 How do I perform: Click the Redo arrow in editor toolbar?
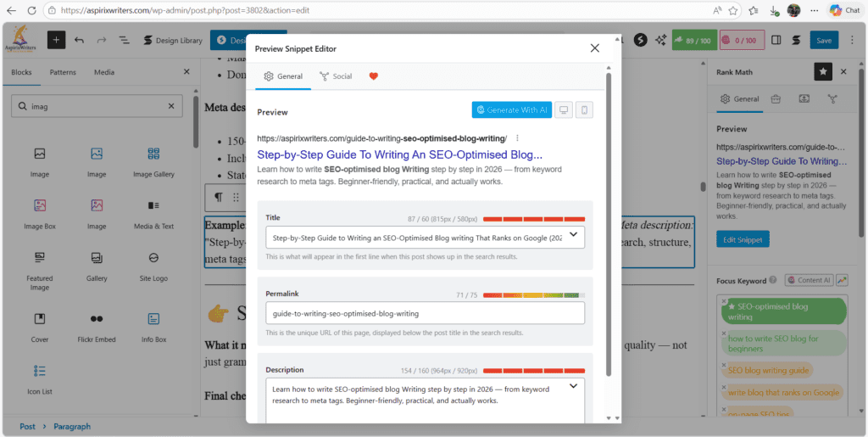click(x=102, y=40)
